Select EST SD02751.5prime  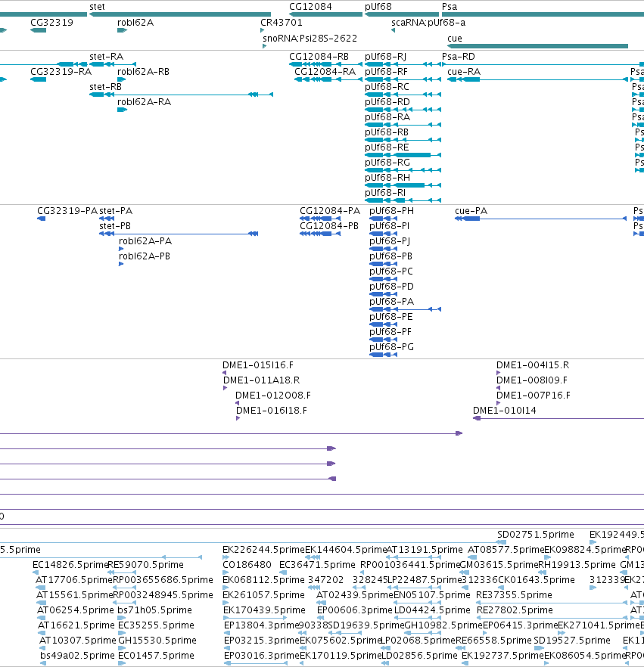click(536, 534)
